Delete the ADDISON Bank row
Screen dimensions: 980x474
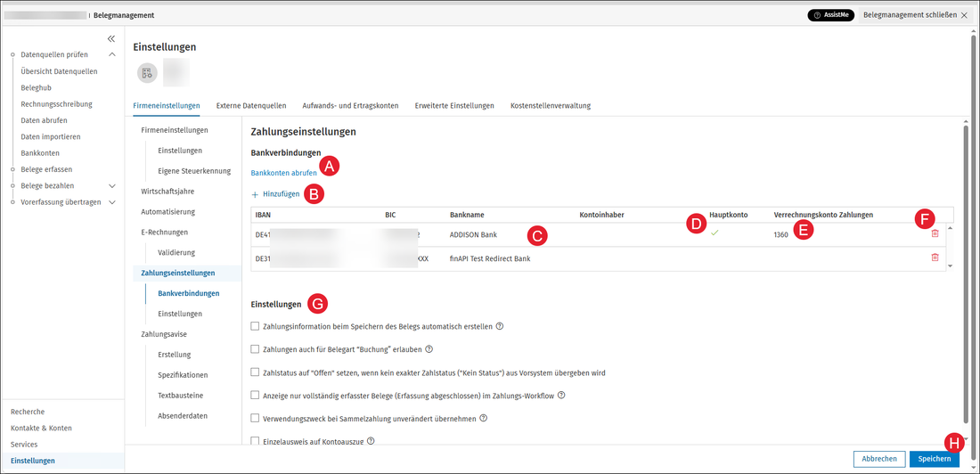[x=935, y=233]
